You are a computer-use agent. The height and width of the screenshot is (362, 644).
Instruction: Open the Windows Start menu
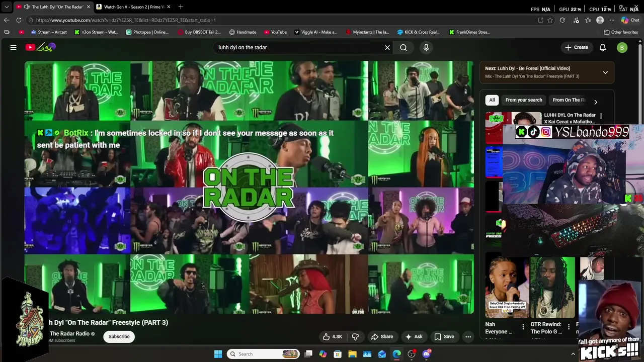coord(218,354)
